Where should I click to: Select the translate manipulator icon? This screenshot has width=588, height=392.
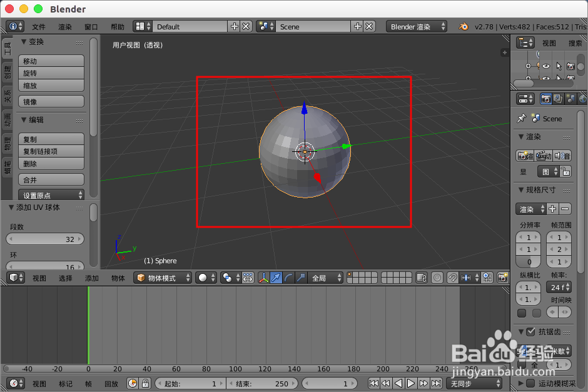(276, 278)
